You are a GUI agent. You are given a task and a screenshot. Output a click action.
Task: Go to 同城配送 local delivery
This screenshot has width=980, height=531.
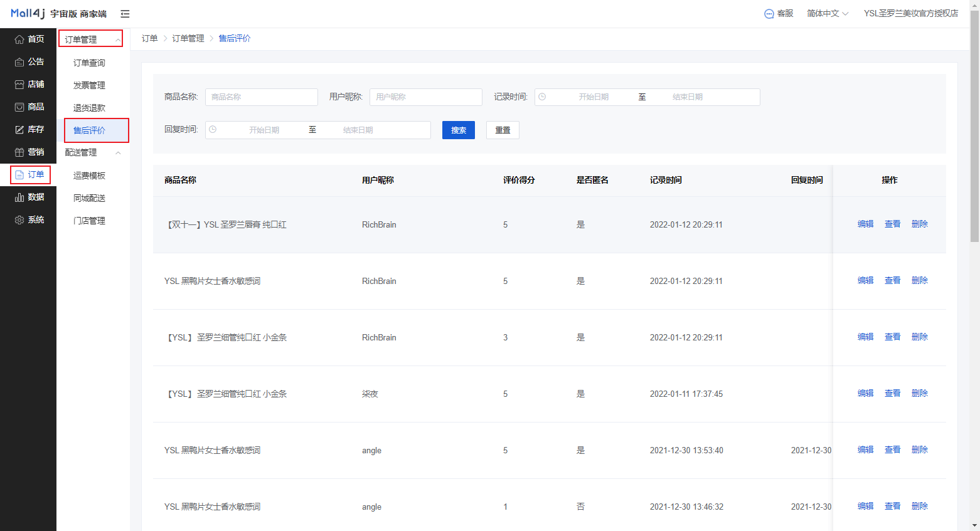point(89,198)
